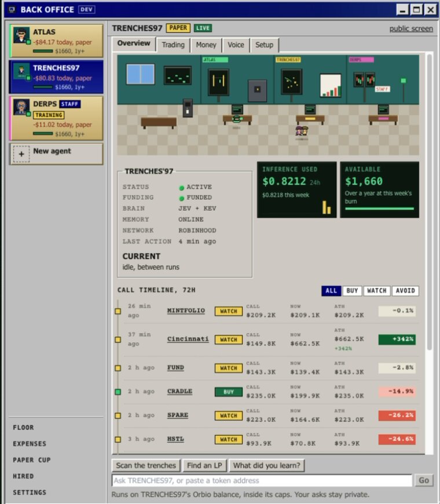440x504 pixels.
Task: Click the New agent button
Action: pos(57,154)
